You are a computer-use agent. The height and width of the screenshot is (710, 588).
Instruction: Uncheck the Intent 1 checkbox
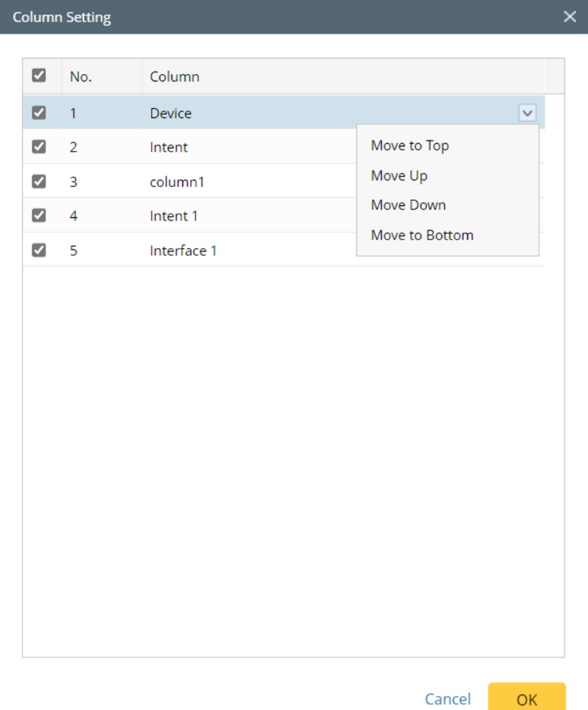pyautogui.click(x=39, y=216)
